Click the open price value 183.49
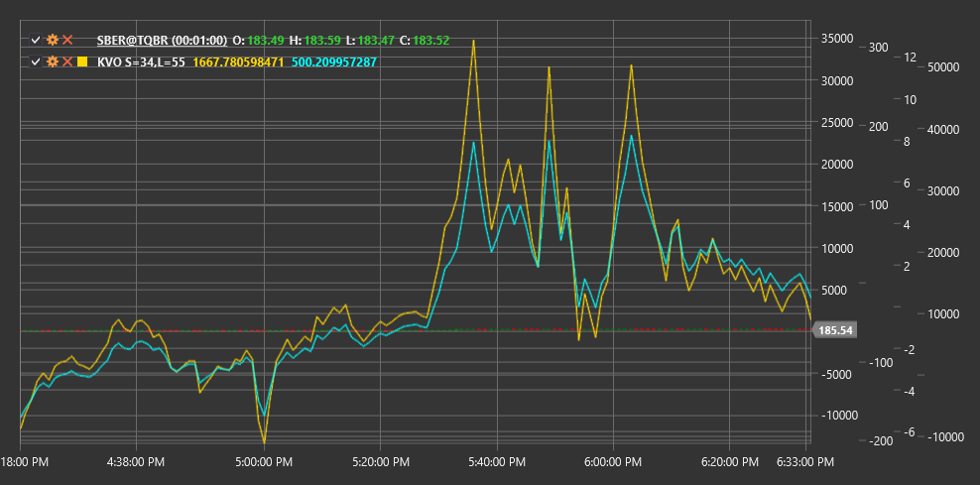Image resolution: width=980 pixels, height=485 pixels. click(266, 40)
